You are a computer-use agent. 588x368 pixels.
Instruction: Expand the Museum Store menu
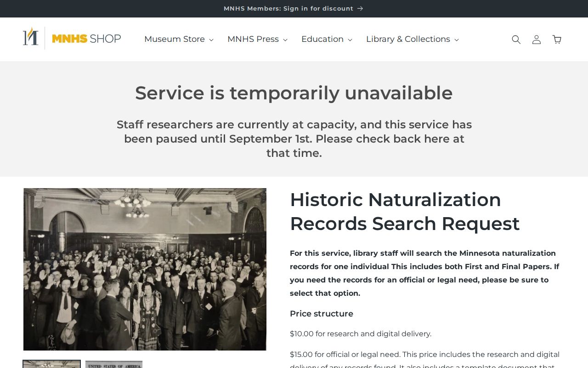click(x=179, y=39)
